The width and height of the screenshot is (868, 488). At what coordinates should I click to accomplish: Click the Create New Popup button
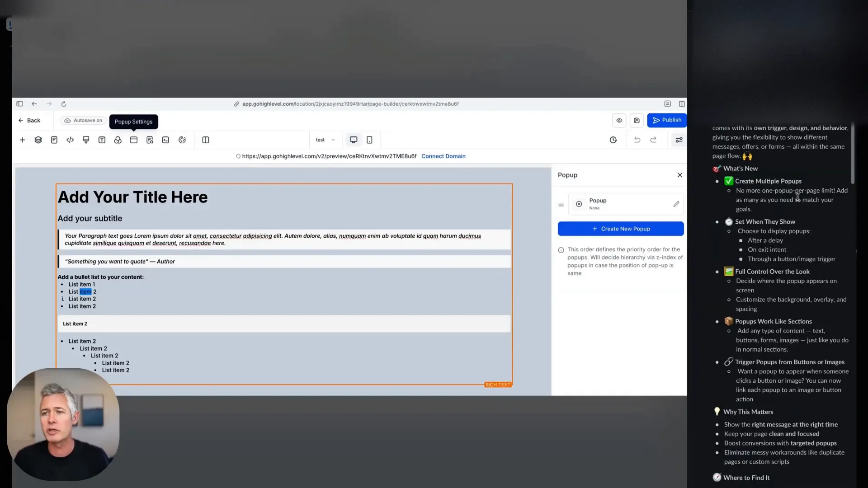pos(621,228)
